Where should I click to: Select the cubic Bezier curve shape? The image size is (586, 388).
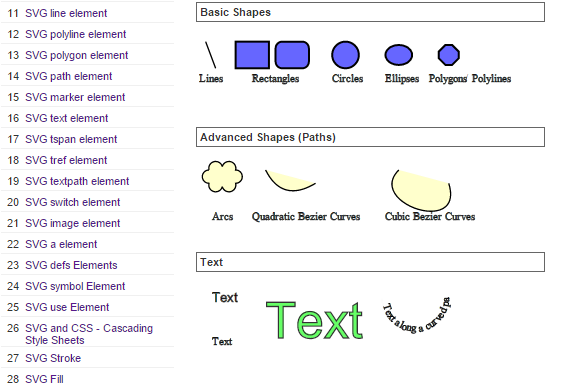point(421,190)
